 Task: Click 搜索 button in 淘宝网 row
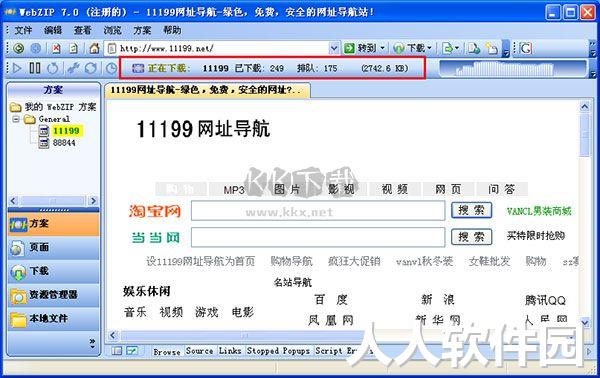coord(471,210)
